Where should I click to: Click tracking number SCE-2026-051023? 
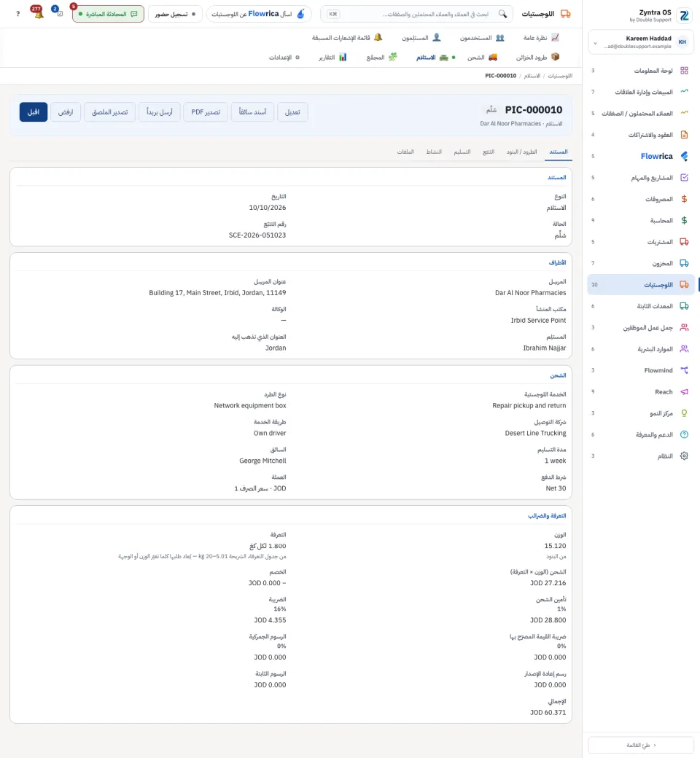point(257,235)
